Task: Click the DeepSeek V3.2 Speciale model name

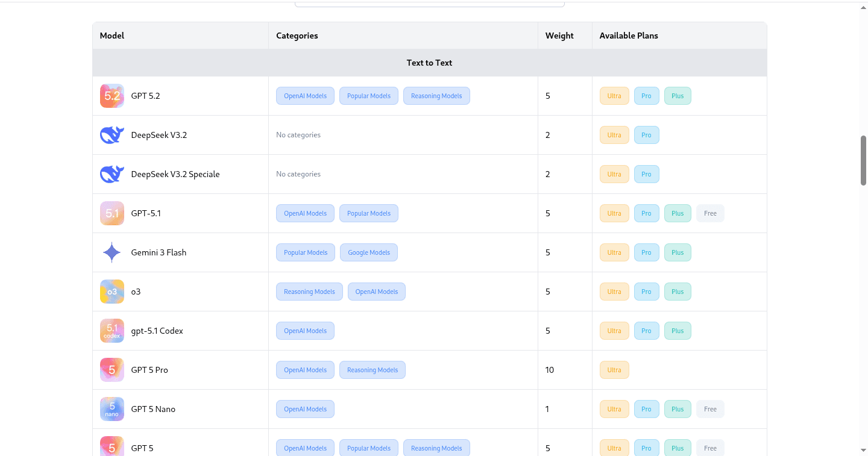Action: 175,174
